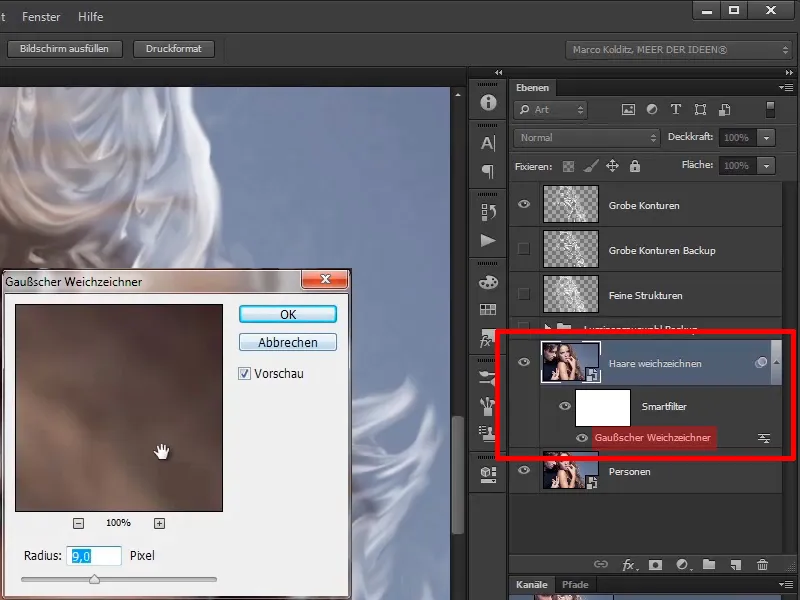
Task: Open the layer filter Art dropdown
Action: tap(551, 110)
